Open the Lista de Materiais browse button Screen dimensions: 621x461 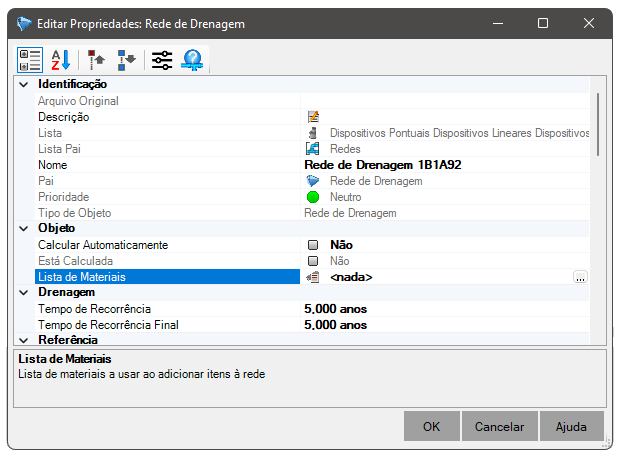click(580, 277)
